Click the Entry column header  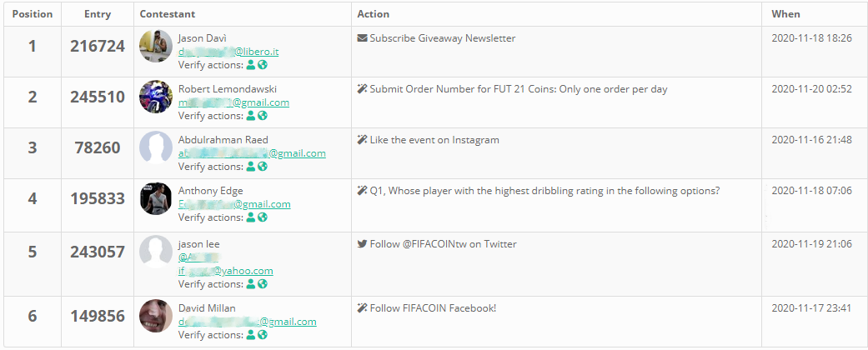(98, 14)
